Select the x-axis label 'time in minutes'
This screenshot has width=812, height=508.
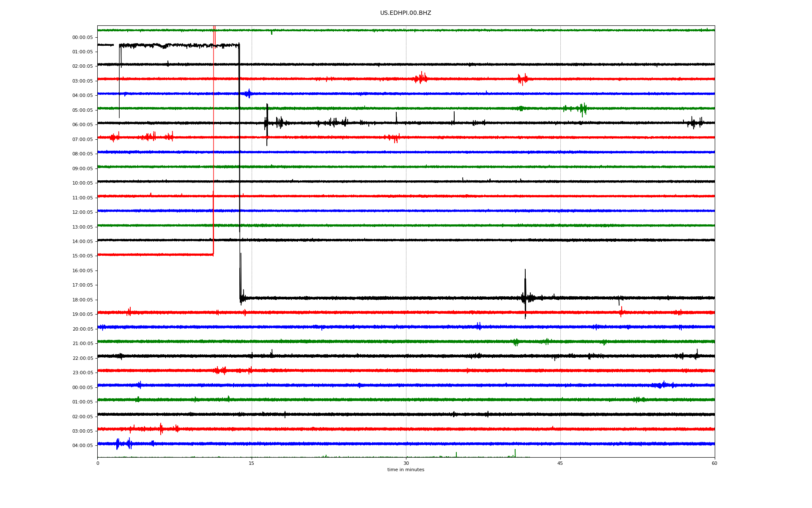pyautogui.click(x=406, y=469)
